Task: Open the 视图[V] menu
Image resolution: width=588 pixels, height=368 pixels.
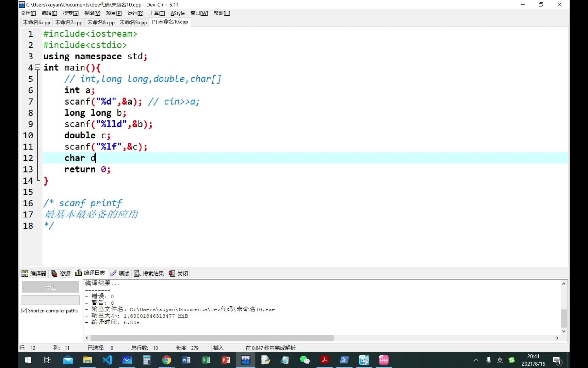Action: pos(92,13)
